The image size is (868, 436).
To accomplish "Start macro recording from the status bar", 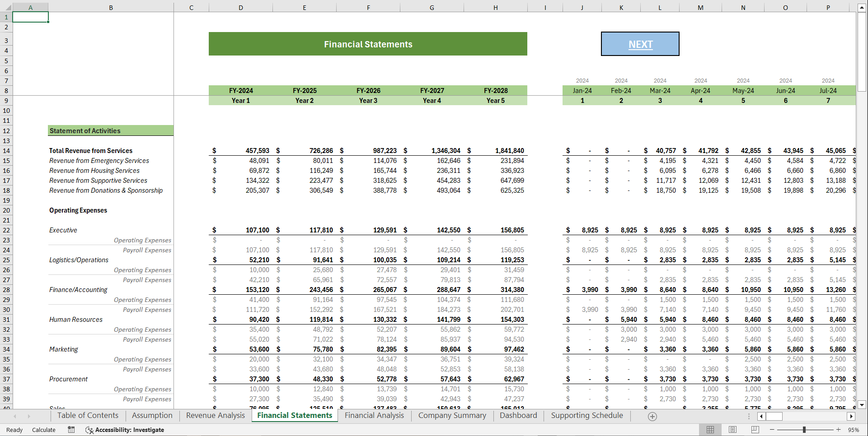I will tap(71, 430).
